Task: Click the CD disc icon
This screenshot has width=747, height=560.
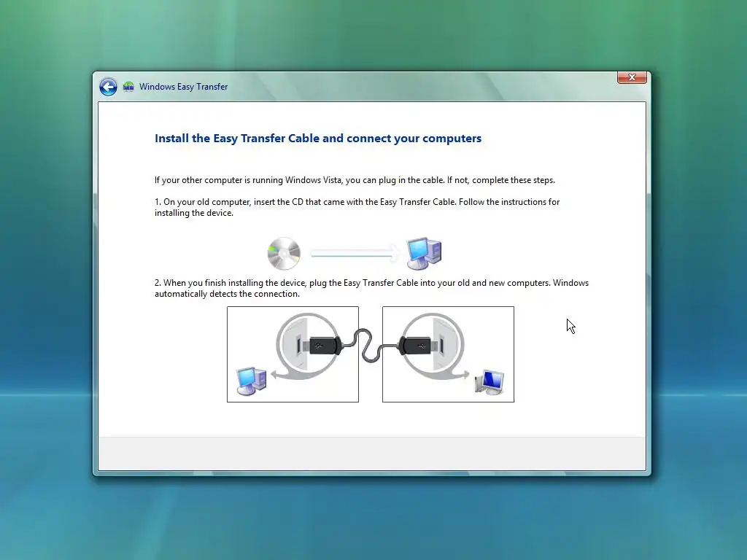Action: [284, 253]
